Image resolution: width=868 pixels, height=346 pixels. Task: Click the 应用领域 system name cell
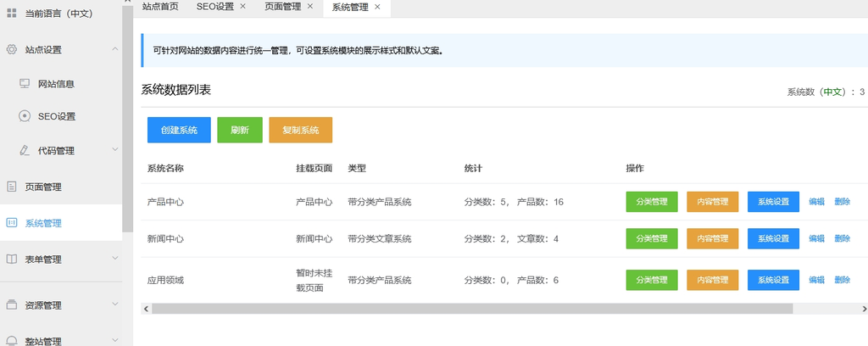tap(165, 280)
